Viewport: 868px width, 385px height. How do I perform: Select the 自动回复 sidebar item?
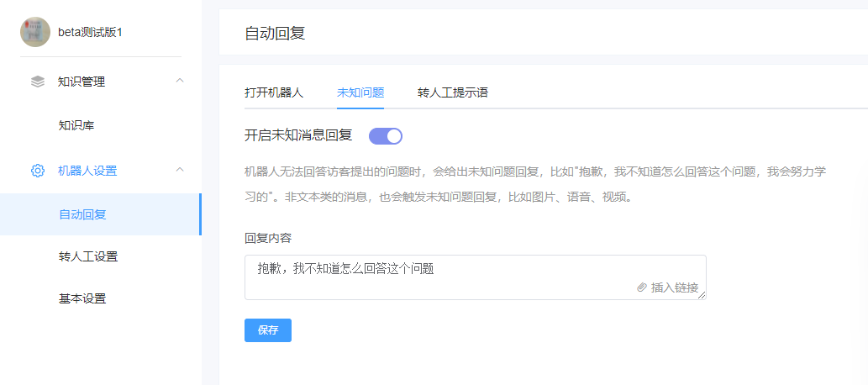(100, 214)
